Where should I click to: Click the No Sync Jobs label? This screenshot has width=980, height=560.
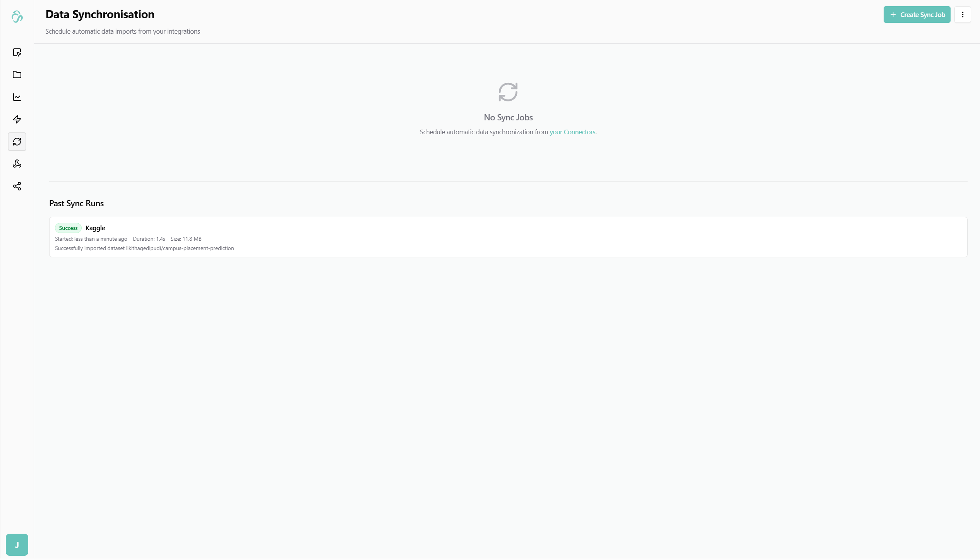[x=508, y=117]
